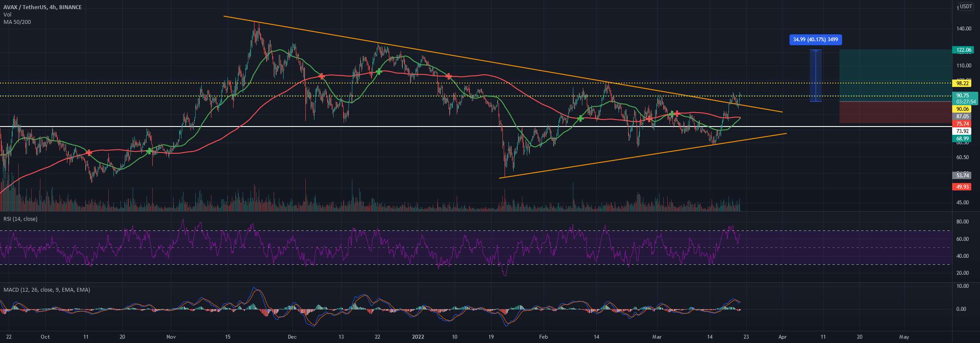Click the AVAX / TetherUS chart title
Screen dimensions: 980x343
click(43, 7)
